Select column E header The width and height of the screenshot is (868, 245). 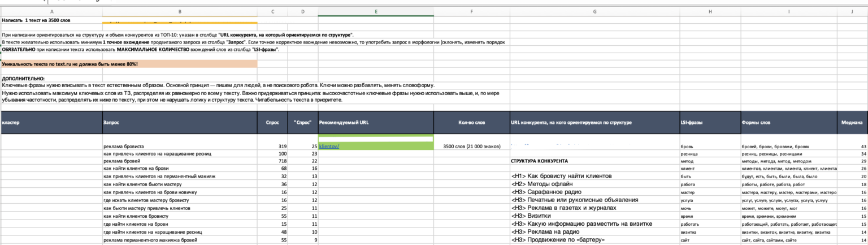click(x=376, y=12)
